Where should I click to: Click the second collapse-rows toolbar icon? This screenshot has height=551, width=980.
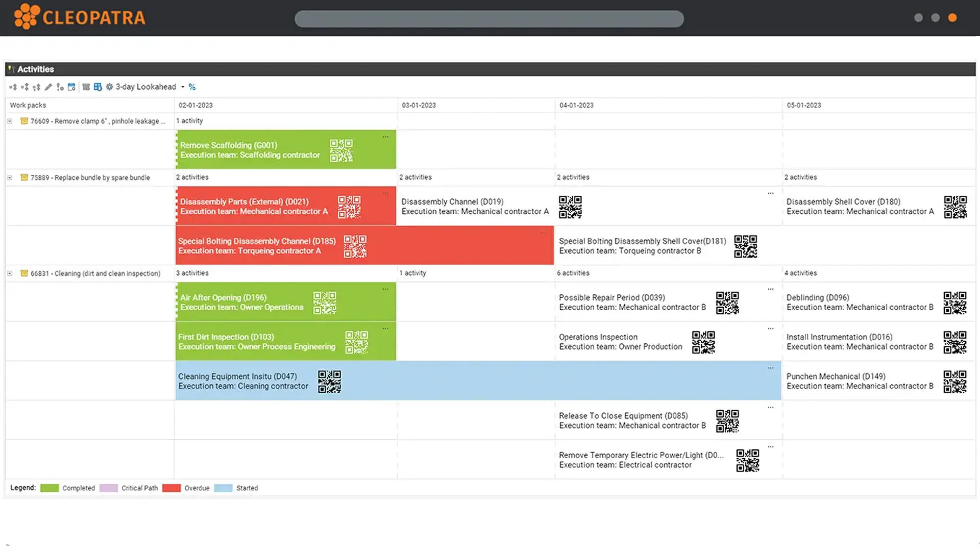click(x=24, y=87)
